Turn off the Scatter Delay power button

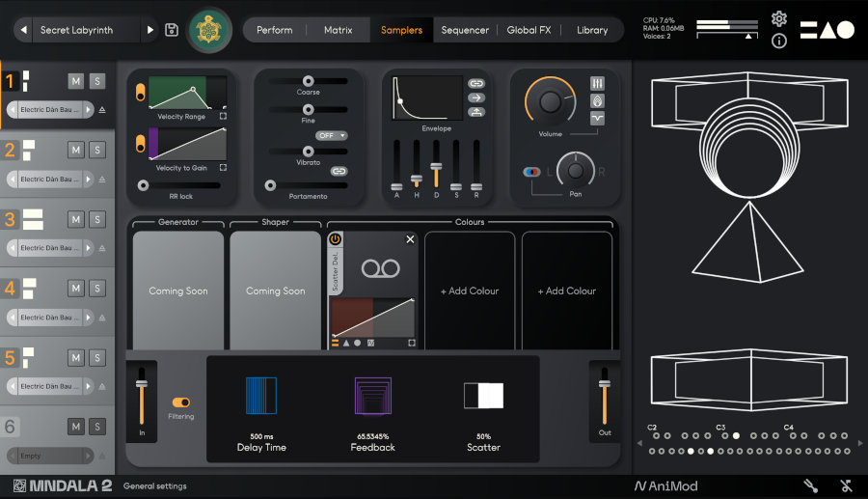pyautogui.click(x=335, y=239)
